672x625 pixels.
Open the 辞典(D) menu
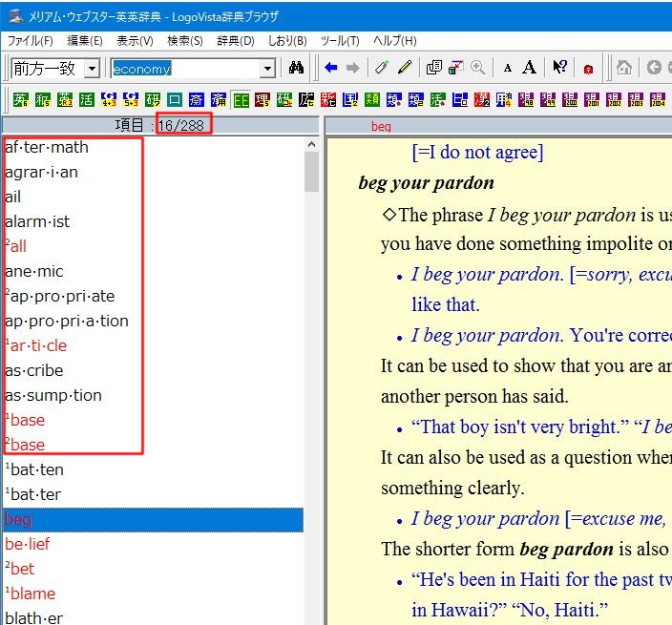click(235, 41)
